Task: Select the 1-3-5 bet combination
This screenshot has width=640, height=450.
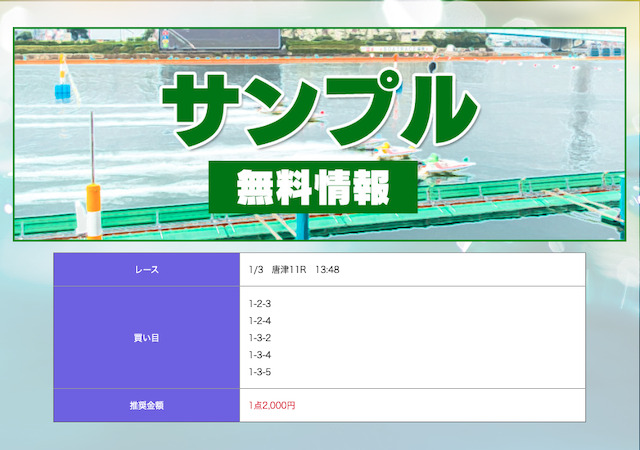Action: 260,372
